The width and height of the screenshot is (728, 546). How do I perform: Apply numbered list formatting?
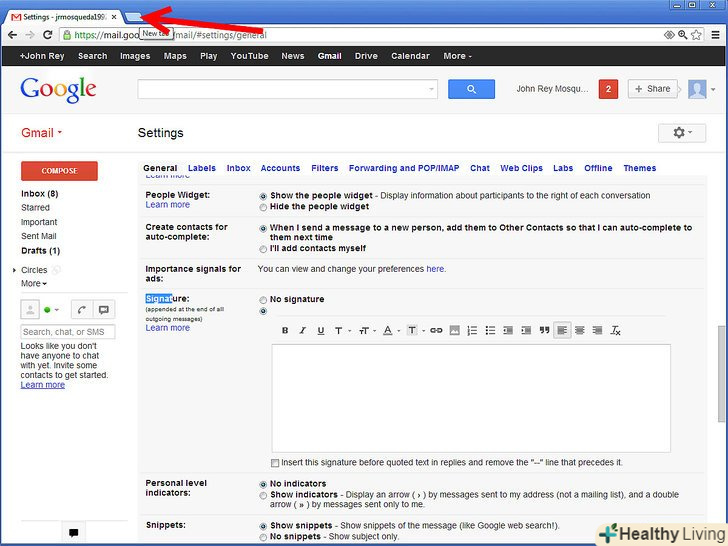(x=472, y=331)
